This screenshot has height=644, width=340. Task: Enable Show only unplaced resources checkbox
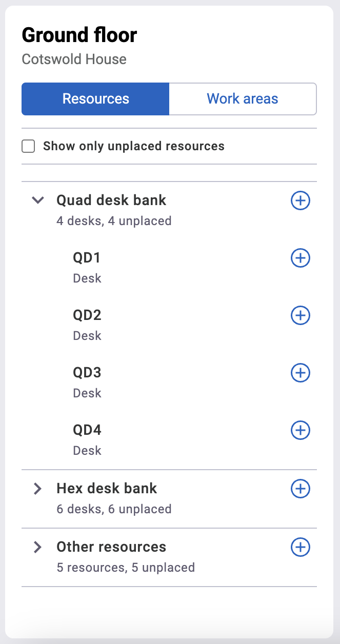28,146
